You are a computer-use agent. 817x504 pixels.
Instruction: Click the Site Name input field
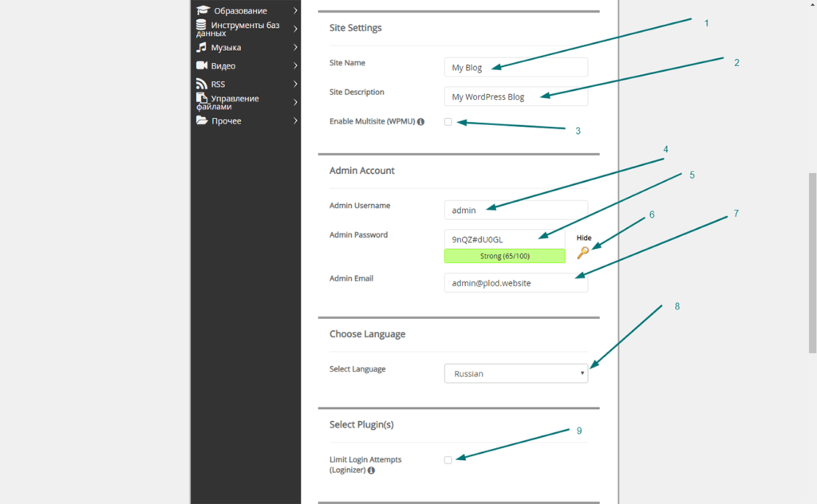[x=516, y=67]
